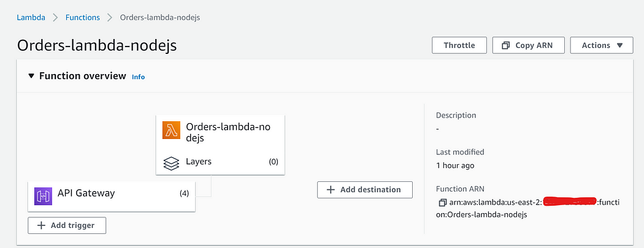644x248 pixels.
Task: Open the Info link next to Function overview
Action: click(139, 77)
